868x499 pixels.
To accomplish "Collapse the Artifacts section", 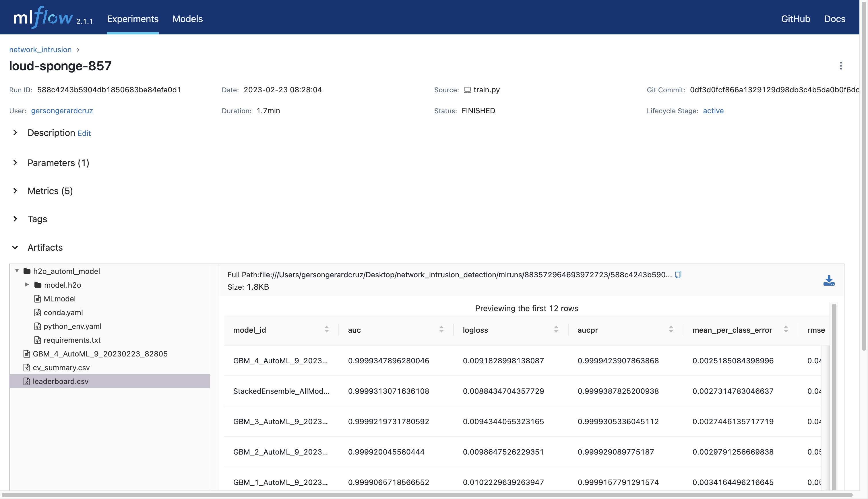I will click(x=15, y=247).
